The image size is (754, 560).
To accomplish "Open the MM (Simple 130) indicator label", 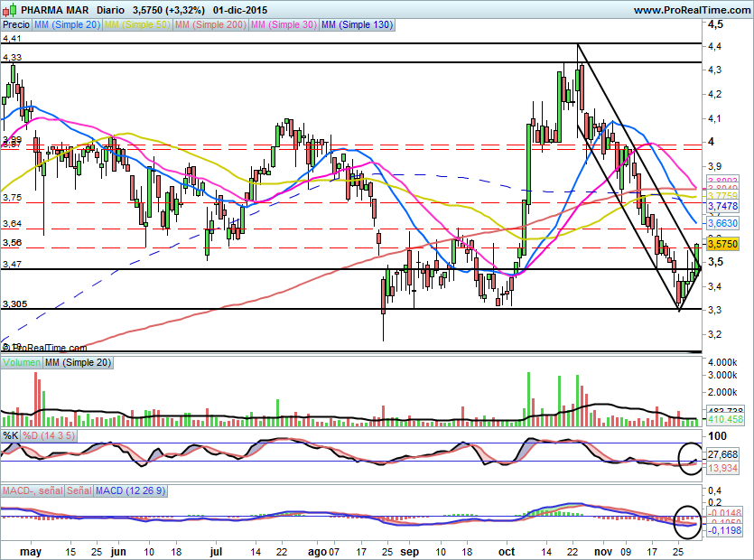I will click(358, 25).
